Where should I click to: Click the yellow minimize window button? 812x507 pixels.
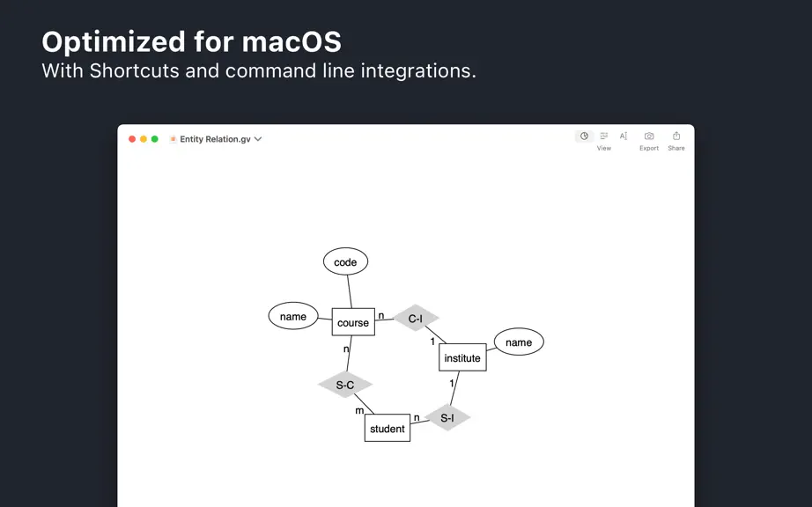point(144,139)
